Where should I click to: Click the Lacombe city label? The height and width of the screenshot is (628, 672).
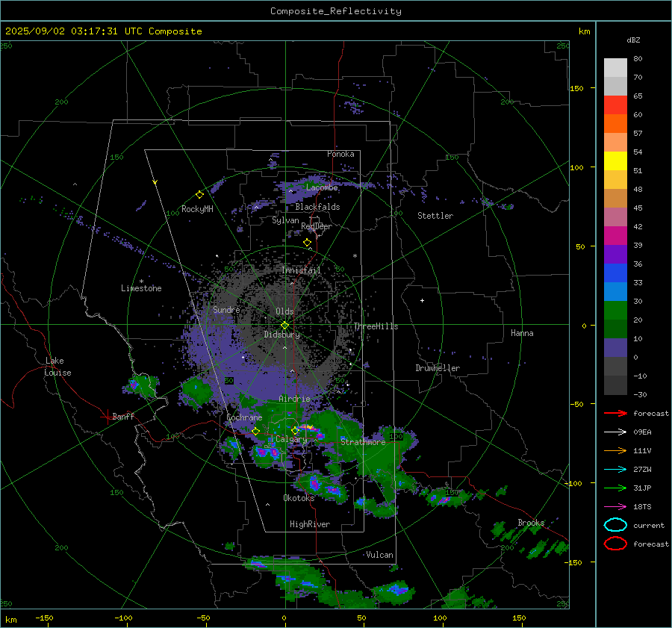[x=322, y=187]
